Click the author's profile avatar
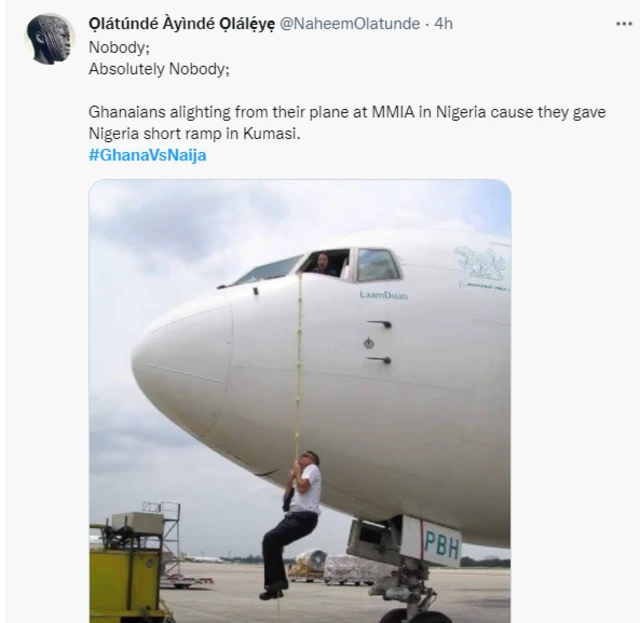Screen dimensions: 640x623 49,39
